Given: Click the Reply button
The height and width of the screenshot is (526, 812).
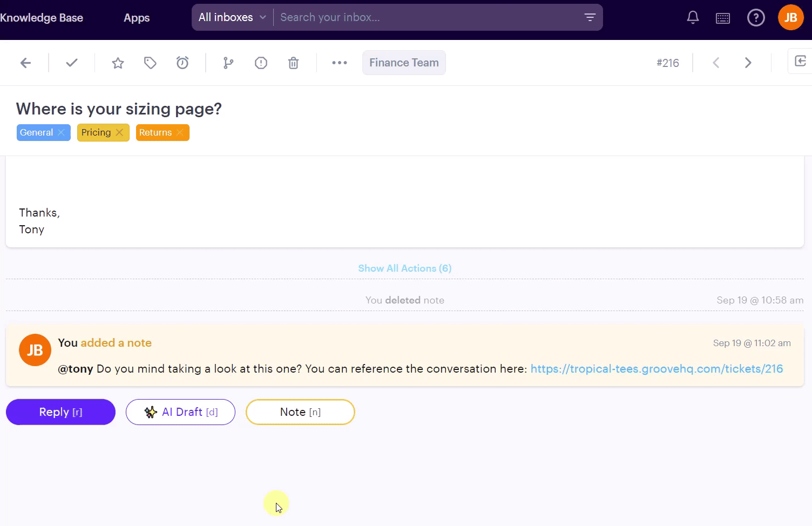Looking at the screenshot, I should (60, 412).
